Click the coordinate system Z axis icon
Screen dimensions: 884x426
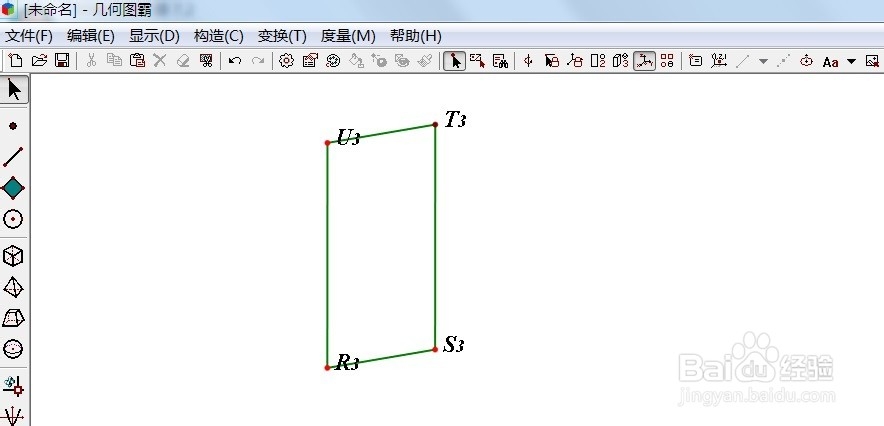(x=719, y=60)
